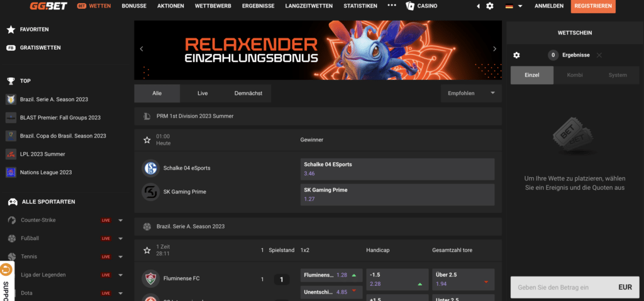The height and width of the screenshot is (301, 644).
Task: Select the Kombi bet type tab
Action: click(x=575, y=75)
